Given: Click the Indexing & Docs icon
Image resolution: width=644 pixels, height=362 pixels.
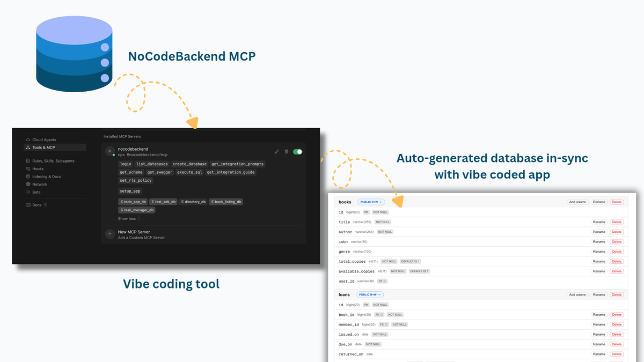Looking at the screenshot, I should tap(28, 176).
